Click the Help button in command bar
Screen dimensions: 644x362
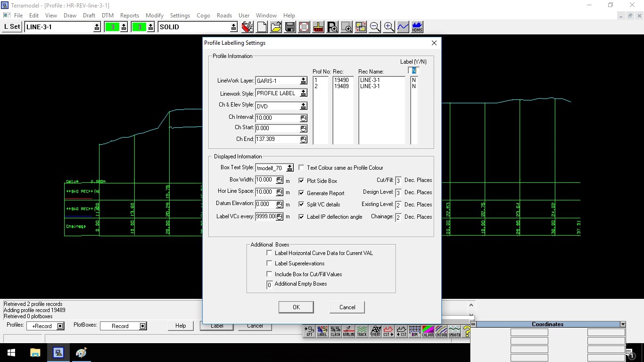(181, 326)
